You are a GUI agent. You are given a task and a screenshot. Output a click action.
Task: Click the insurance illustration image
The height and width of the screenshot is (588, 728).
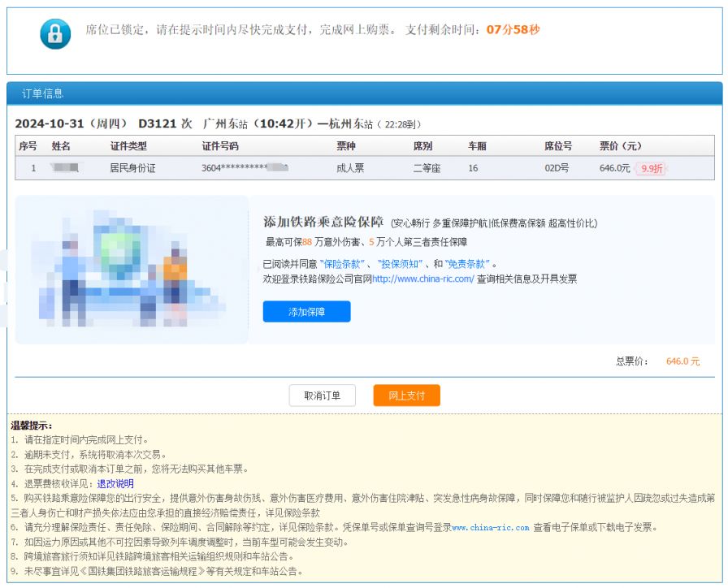(132, 269)
